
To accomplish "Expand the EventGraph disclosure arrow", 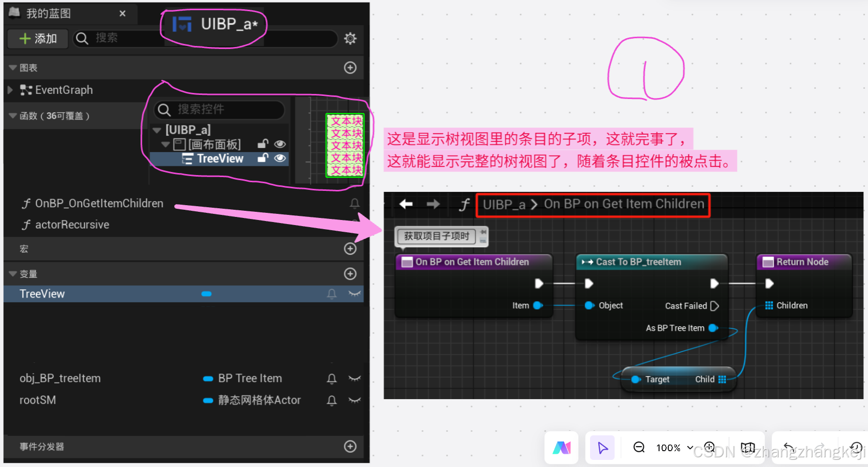I will pyautogui.click(x=10, y=90).
